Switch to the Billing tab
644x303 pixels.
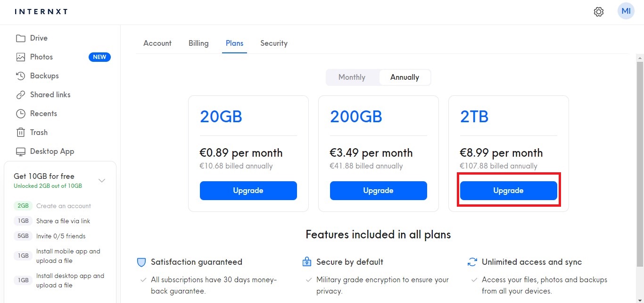pos(198,43)
